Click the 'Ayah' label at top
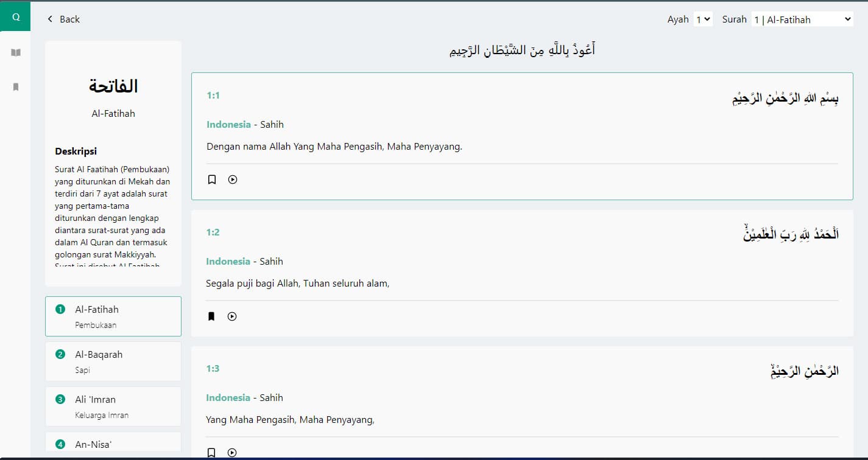The height and width of the screenshot is (460, 868). 678,19
